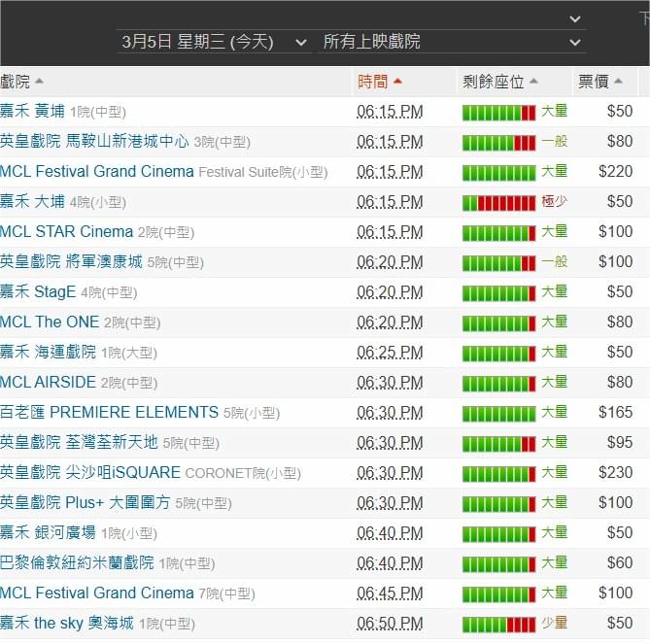
Task: Open the date dropdown showing 3月5日 星期三
Action: point(214,42)
